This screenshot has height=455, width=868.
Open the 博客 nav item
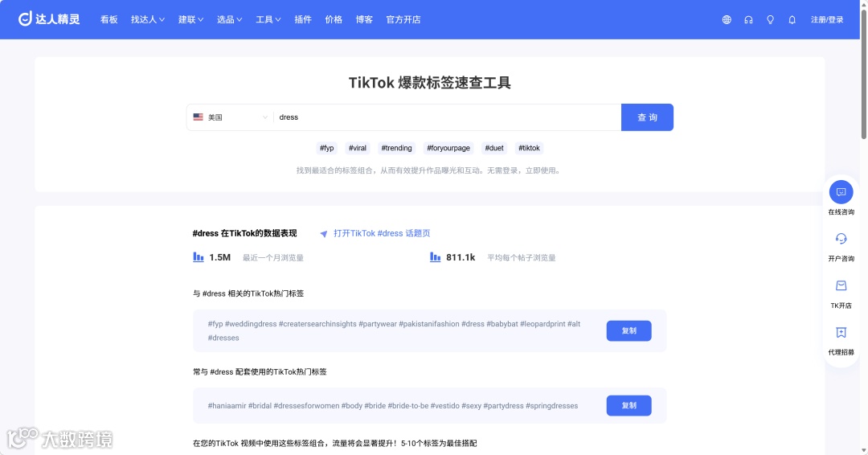click(364, 19)
